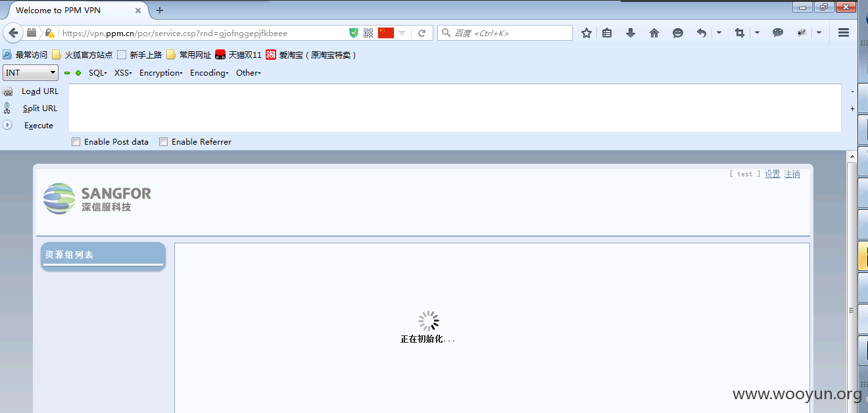Open the downloads arrow icon
The height and width of the screenshot is (413, 868).
click(x=631, y=33)
